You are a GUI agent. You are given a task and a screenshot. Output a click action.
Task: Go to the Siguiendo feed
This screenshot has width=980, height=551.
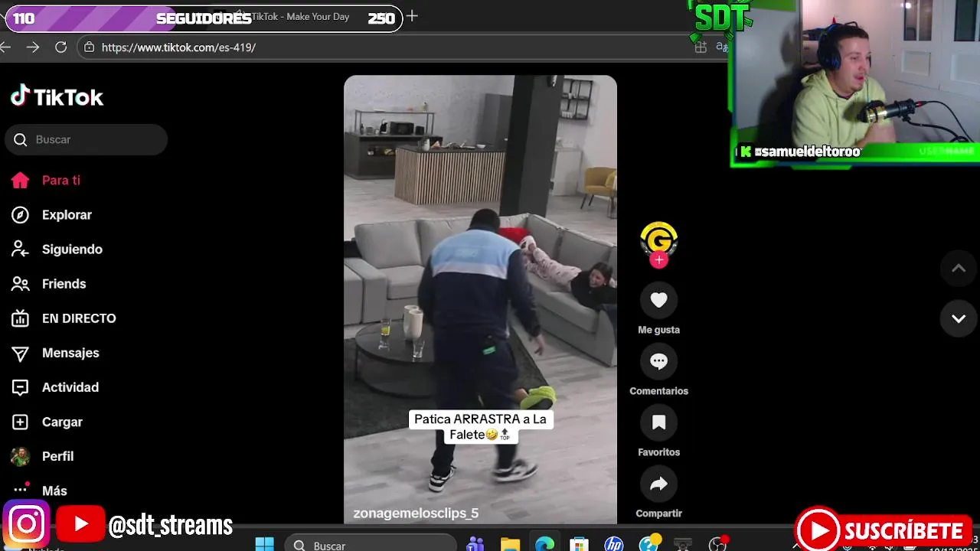pyautogui.click(x=72, y=249)
